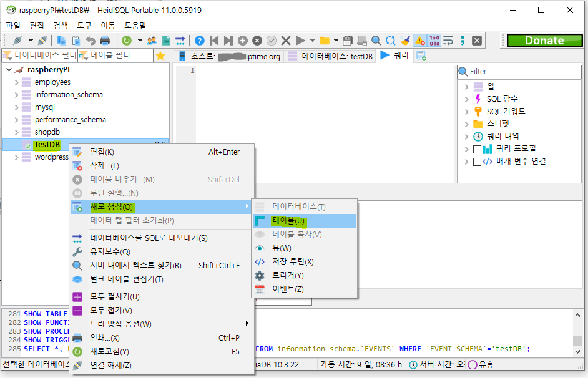Open the 도움말 menu

pos(135,26)
